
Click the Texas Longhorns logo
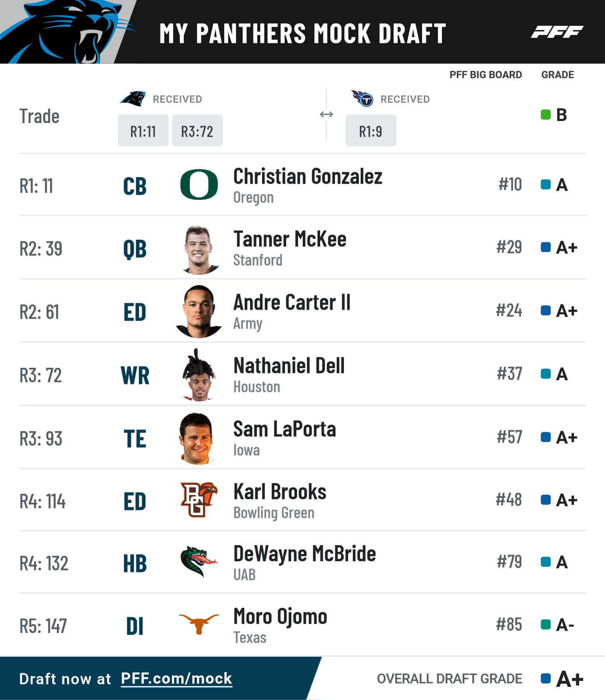tap(199, 624)
